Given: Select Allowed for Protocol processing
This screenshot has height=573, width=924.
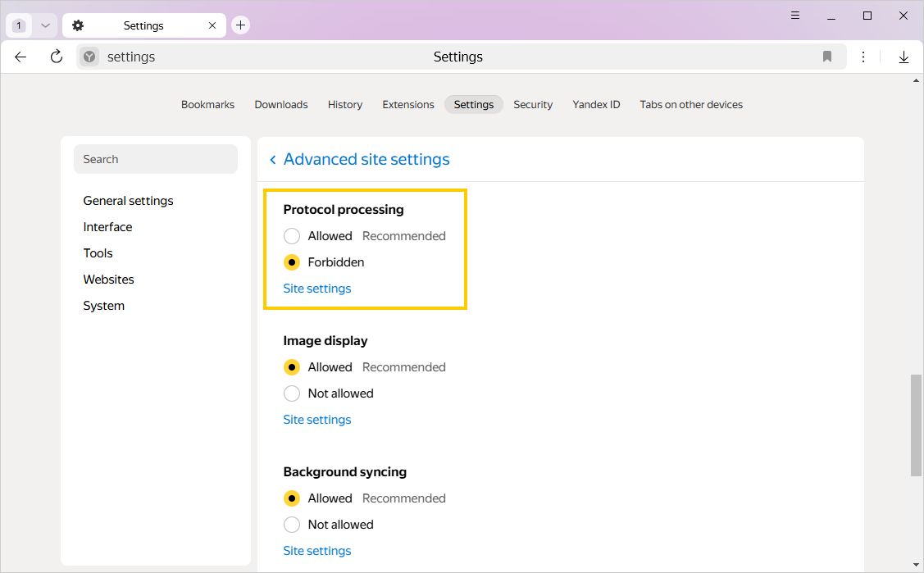Looking at the screenshot, I should 292,236.
